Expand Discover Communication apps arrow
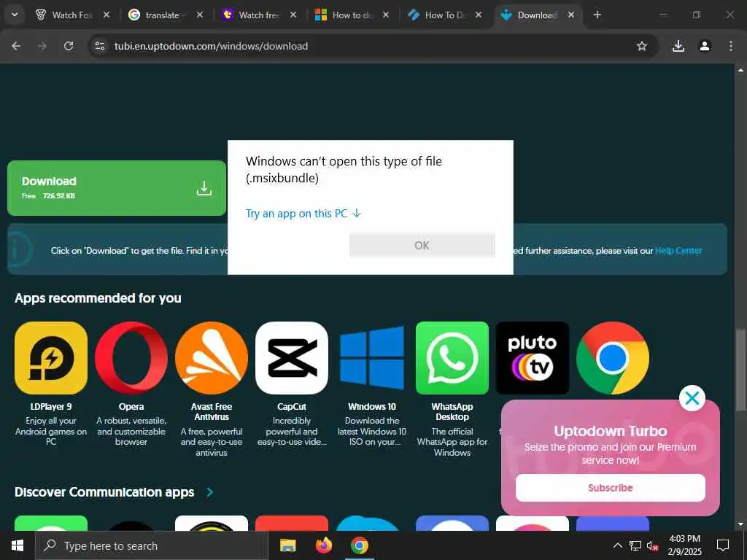 click(209, 492)
